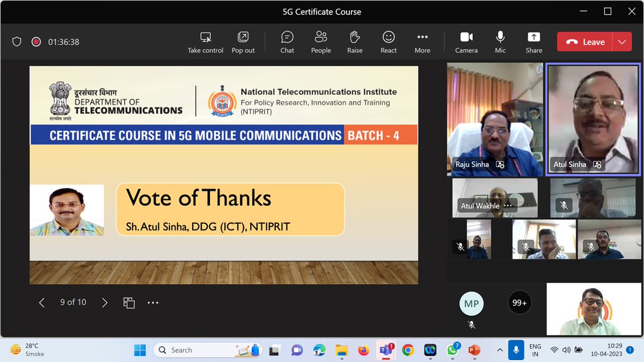The height and width of the screenshot is (362, 644).
Task: Click the MP participant avatar
Action: [x=471, y=304]
